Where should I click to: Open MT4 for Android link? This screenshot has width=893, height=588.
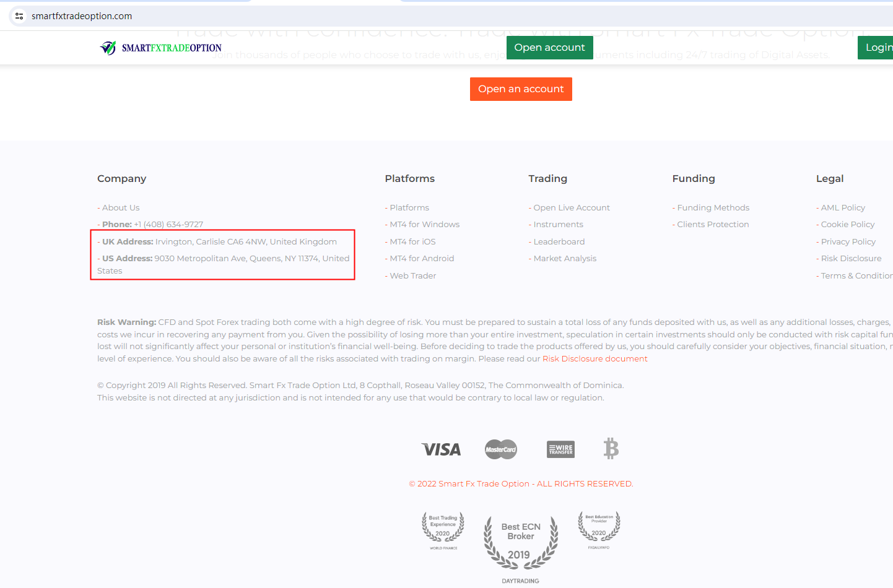[x=422, y=259]
